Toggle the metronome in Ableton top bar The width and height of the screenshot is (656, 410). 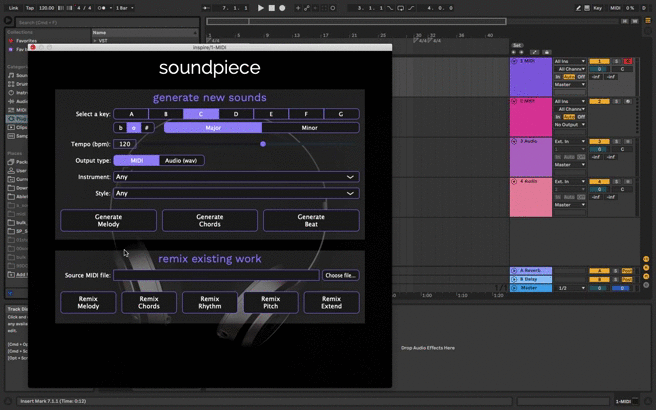tap(101, 8)
